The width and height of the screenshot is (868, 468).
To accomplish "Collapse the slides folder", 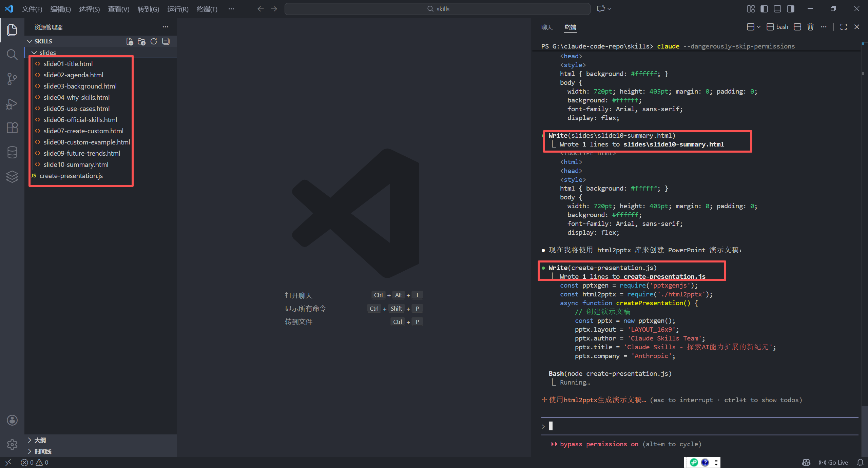I will pos(34,53).
